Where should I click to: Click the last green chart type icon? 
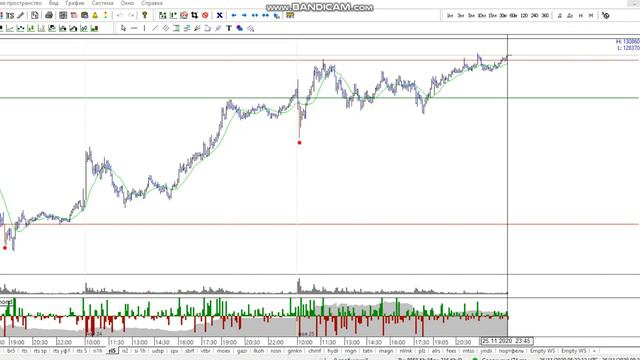pos(94,28)
